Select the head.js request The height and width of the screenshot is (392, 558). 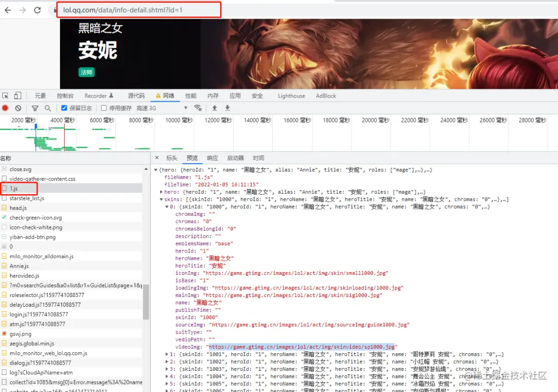point(71,208)
